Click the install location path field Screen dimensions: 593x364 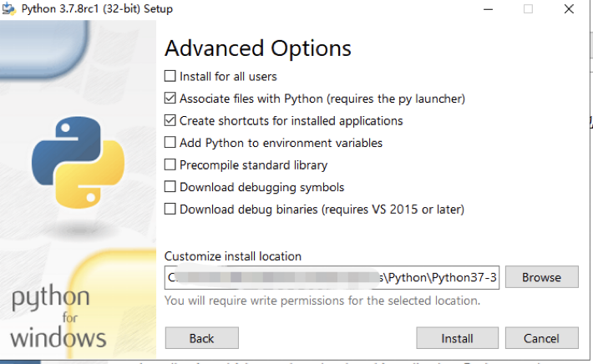(332, 277)
